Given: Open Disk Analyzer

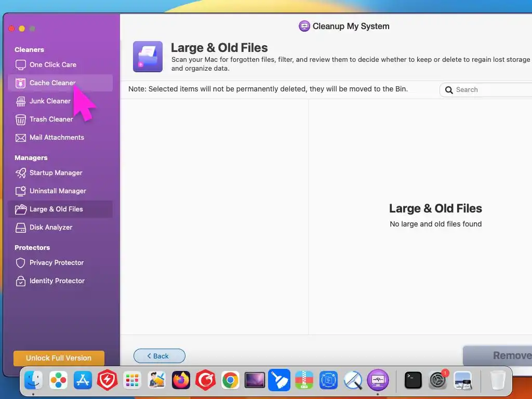Looking at the screenshot, I should (60, 228).
